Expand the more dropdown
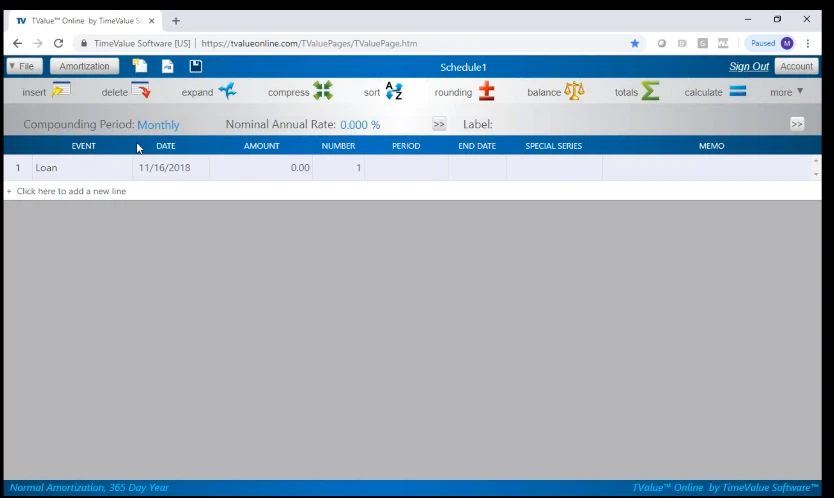This screenshot has height=498, width=834. click(x=787, y=92)
